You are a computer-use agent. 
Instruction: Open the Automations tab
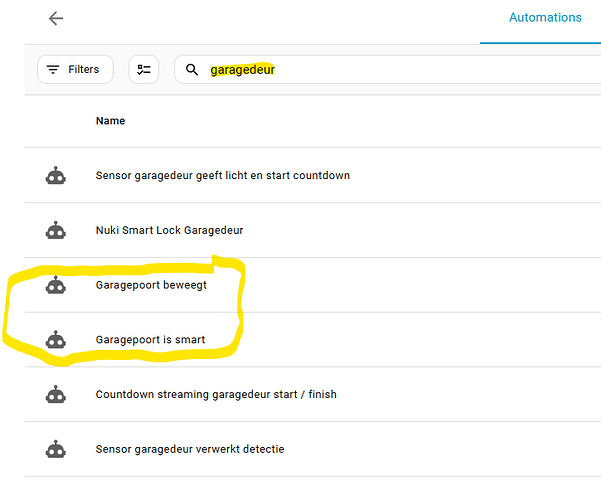click(x=545, y=18)
